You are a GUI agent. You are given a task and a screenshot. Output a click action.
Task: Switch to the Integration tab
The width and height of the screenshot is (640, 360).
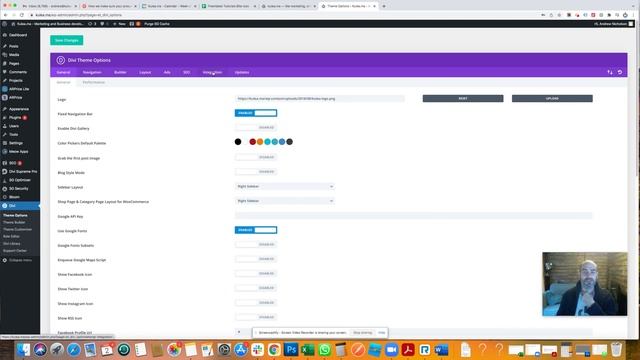(x=212, y=72)
